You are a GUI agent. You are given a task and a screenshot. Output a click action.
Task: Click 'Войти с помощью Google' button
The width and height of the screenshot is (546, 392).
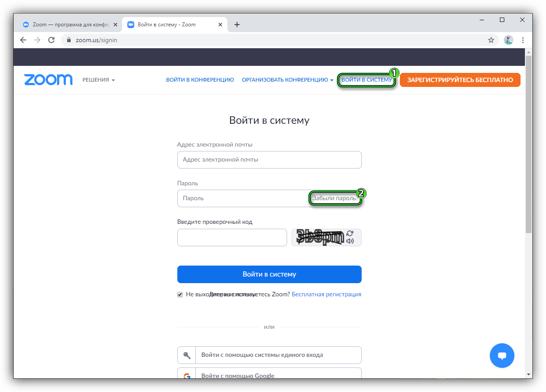269,374
